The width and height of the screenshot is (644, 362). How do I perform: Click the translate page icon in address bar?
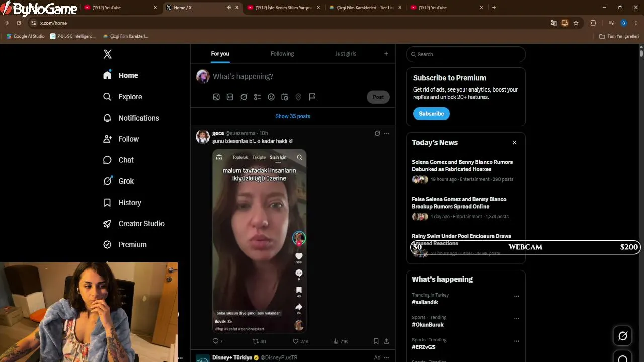[x=554, y=23]
